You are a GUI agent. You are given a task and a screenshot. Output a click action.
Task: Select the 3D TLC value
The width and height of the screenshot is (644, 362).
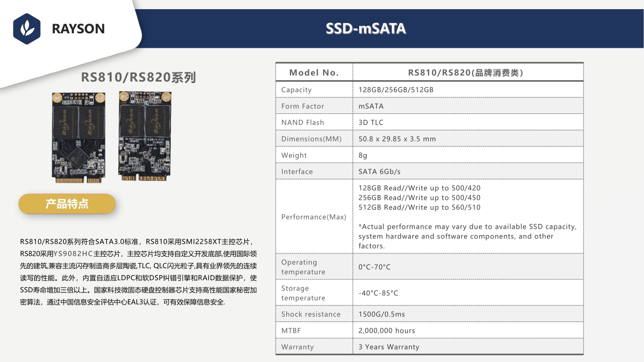(x=371, y=123)
